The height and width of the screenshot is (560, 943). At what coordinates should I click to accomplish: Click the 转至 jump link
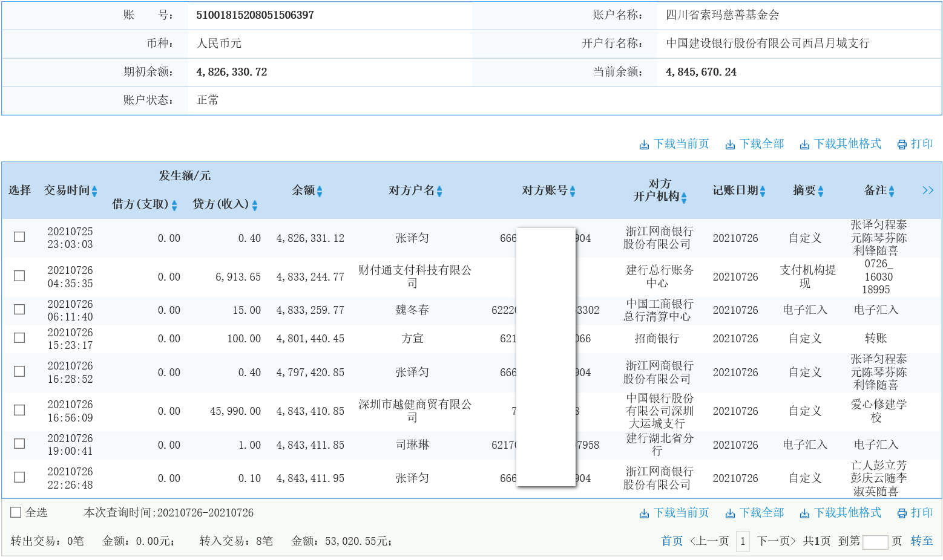click(922, 541)
